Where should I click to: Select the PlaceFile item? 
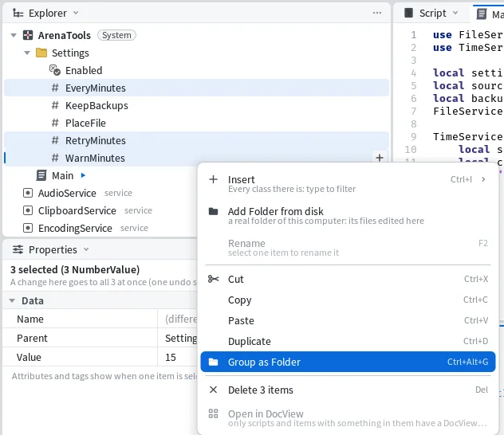(x=85, y=123)
